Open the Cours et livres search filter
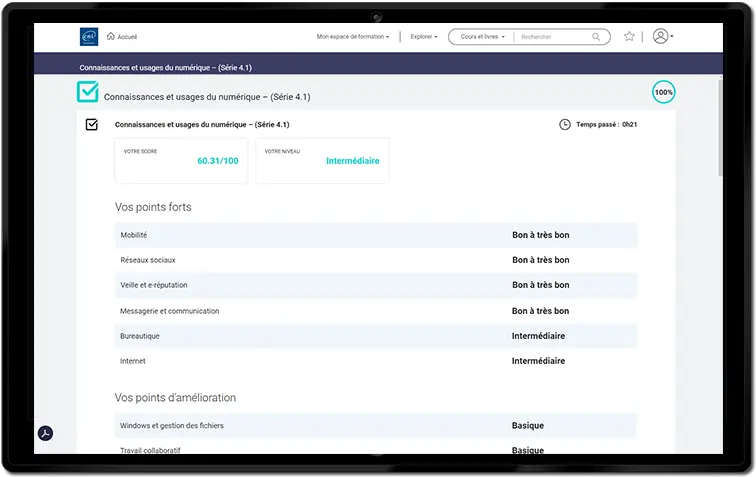Viewport: 756px width, 477px height. click(x=481, y=37)
